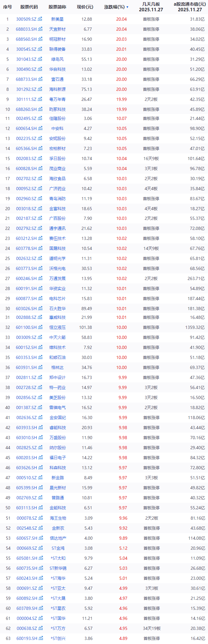Click chart icon for 600193.SH
Viewport: 208px width, 644px height.
click(40, 638)
